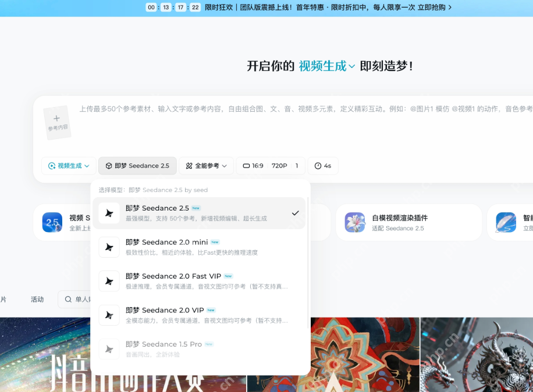Click the Seedance 1.5 Pro model icon
Viewport: 533px width, 392px height.
(x=109, y=349)
